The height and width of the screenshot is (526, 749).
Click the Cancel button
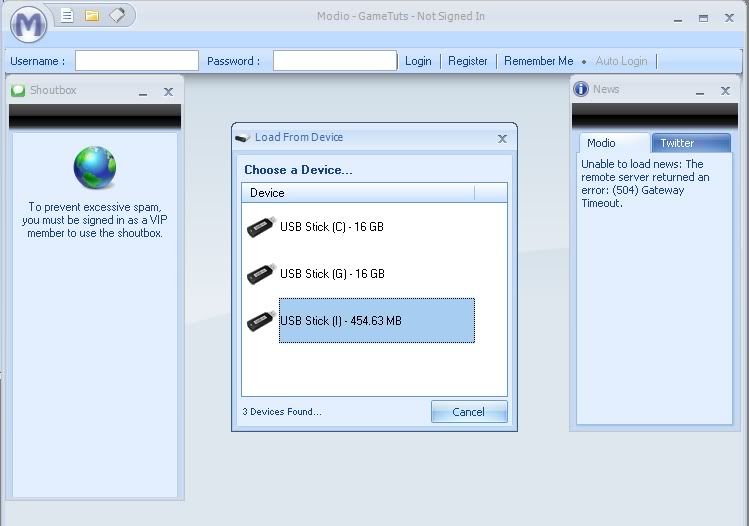[x=469, y=412]
